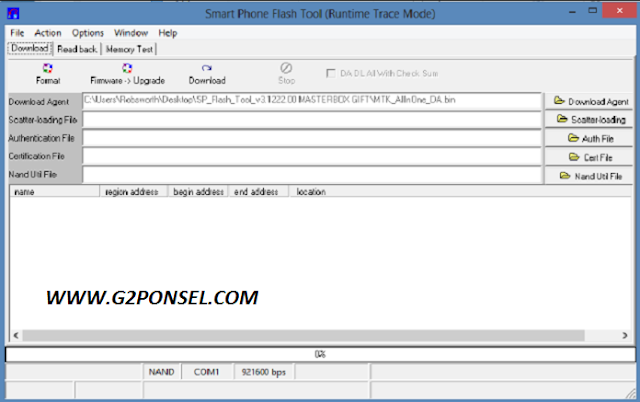Click the Download Agent path field
Screen dimensions: 640x402
click(x=312, y=101)
